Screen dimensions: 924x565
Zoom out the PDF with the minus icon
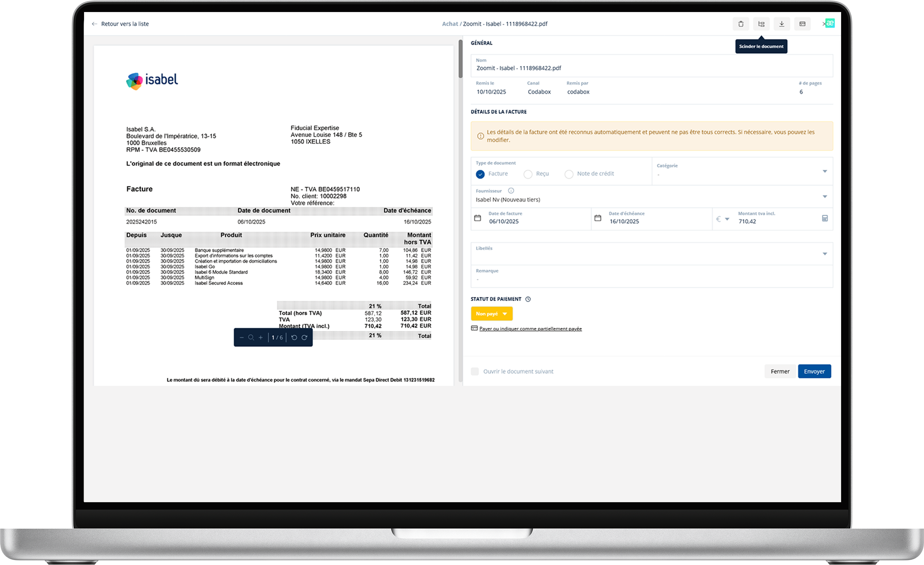(242, 338)
